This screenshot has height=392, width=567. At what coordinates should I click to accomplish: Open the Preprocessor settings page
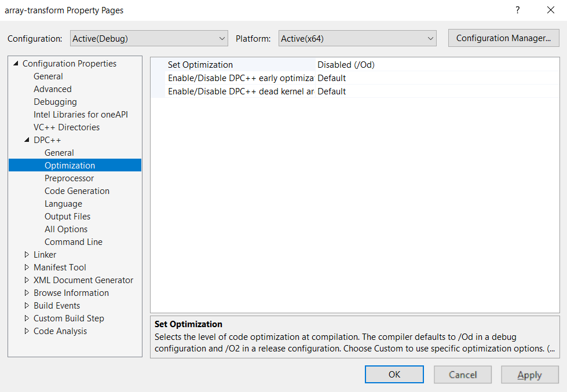click(x=69, y=178)
